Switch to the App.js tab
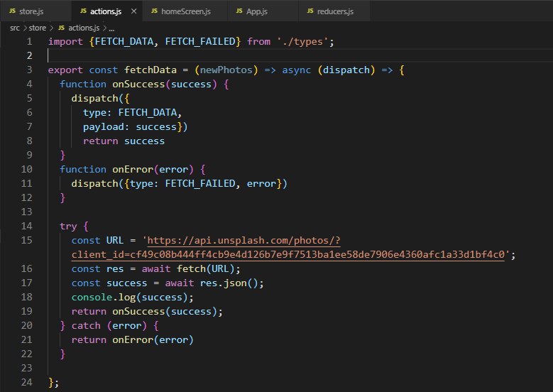 [x=263, y=11]
